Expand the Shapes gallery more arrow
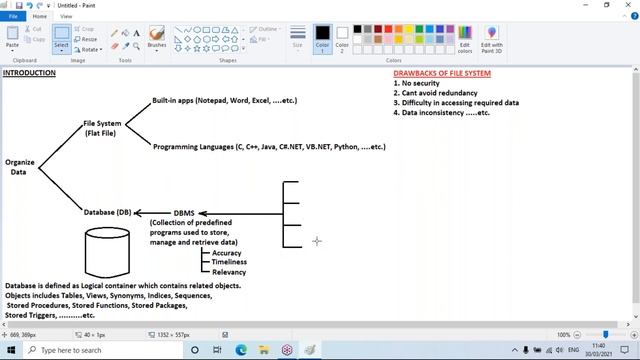Screen dimensions: 640x360 tap(243, 49)
